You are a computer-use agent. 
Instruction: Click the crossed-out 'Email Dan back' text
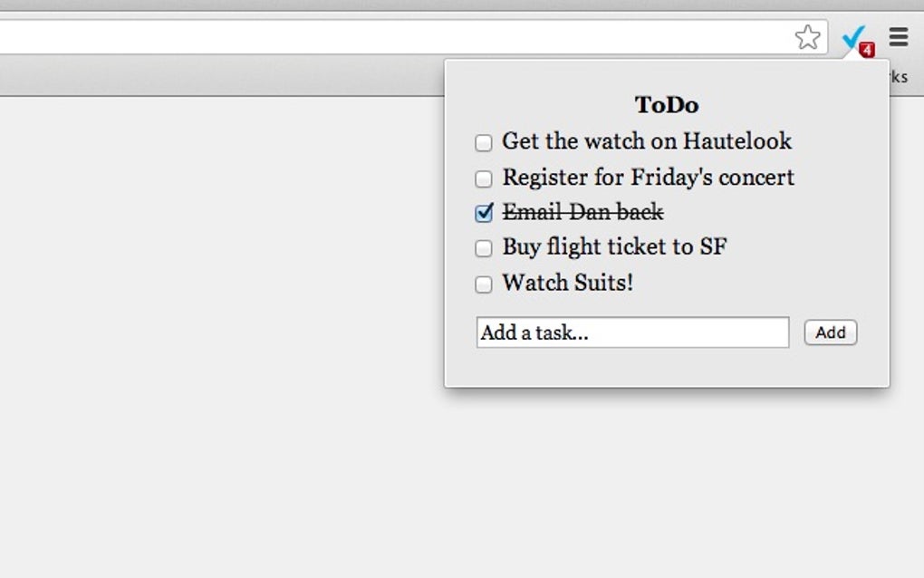[582, 213]
